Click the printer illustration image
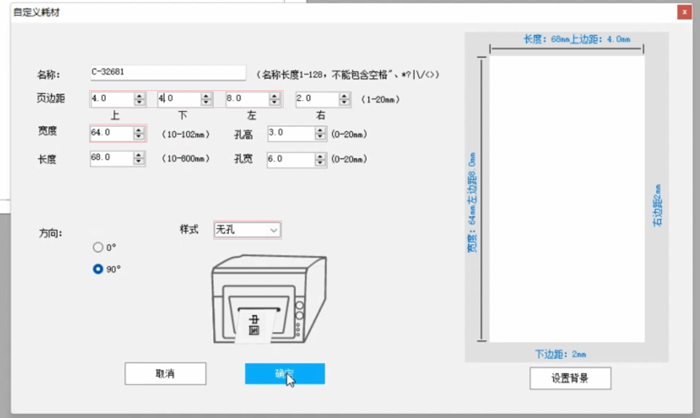This screenshot has height=418, width=700. (269, 299)
